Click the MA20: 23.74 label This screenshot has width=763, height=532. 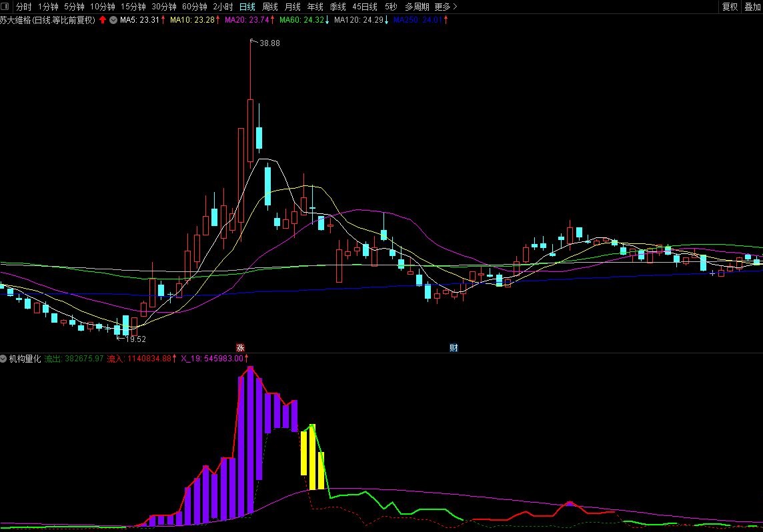(x=247, y=20)
